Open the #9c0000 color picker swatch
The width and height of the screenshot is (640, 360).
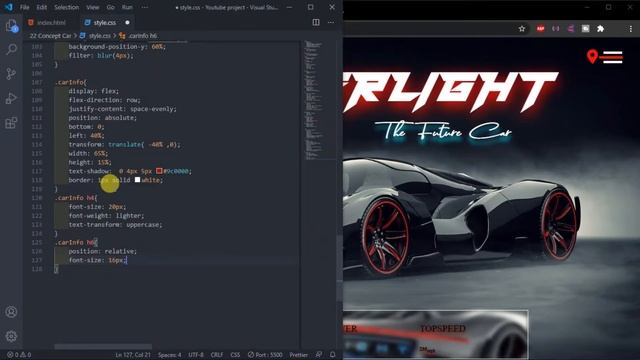159,171
